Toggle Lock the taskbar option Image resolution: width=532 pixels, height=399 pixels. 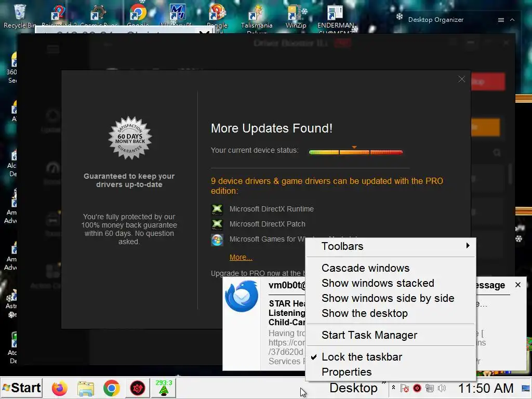pyautogui.click(x=390, y=357)
